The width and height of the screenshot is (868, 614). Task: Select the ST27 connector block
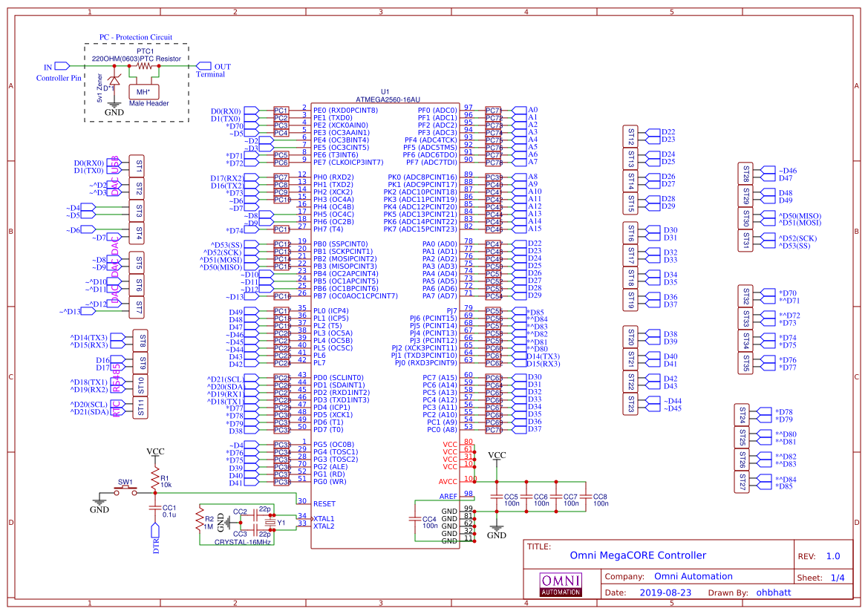(742, 482)
